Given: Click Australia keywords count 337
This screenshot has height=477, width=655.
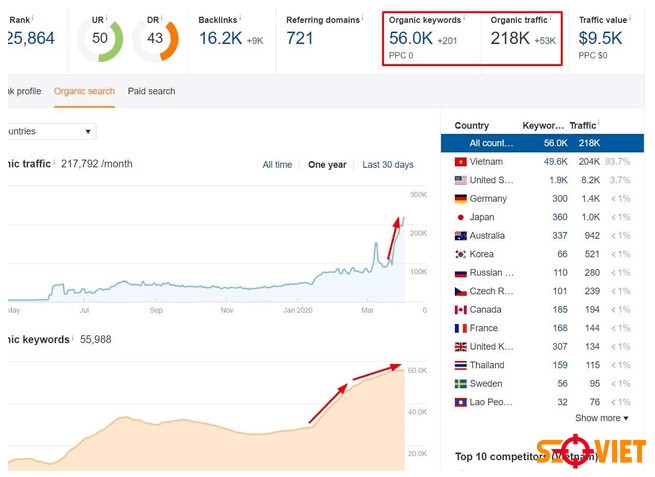Looking at the screenshot, I should 560,236.
